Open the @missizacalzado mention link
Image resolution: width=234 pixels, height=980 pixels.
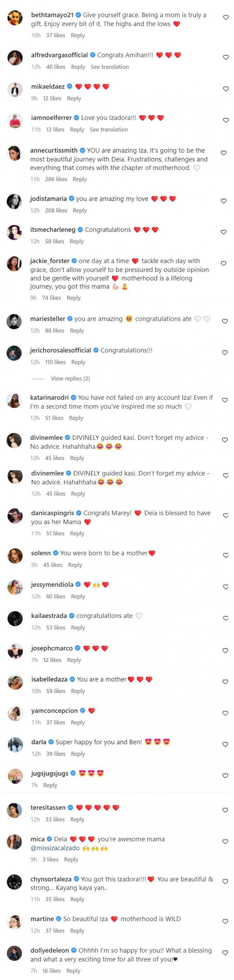point(55,848)
